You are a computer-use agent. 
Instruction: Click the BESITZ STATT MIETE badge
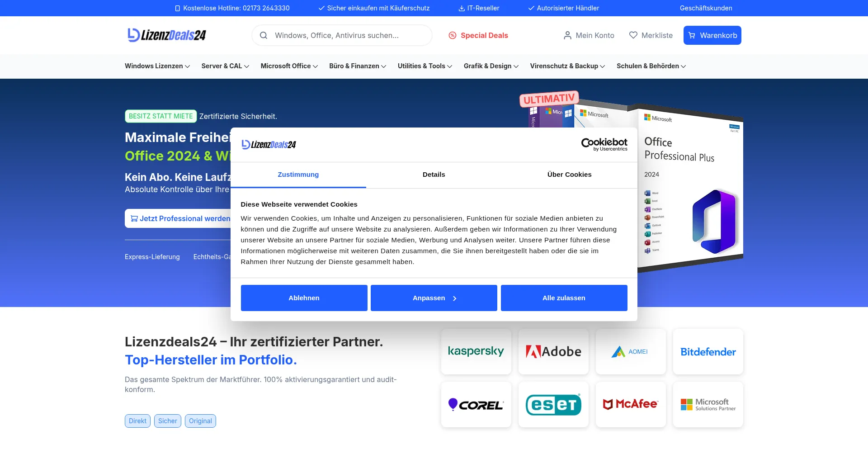pyautogui.click(x=161, y=116)
